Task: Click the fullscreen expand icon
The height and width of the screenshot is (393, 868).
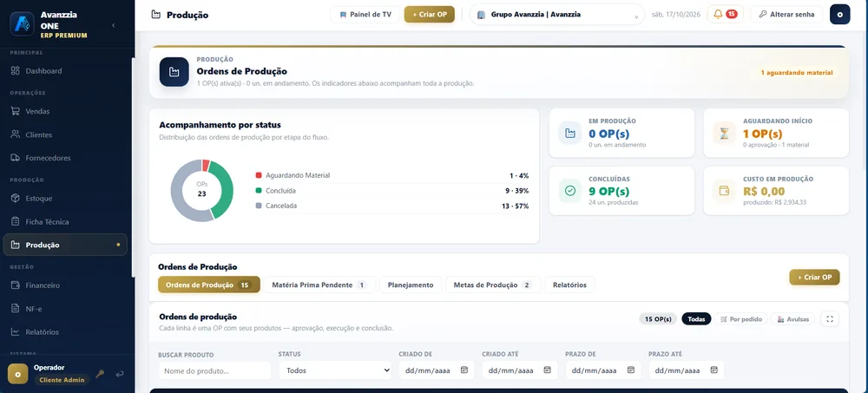Action: point(829,319)
